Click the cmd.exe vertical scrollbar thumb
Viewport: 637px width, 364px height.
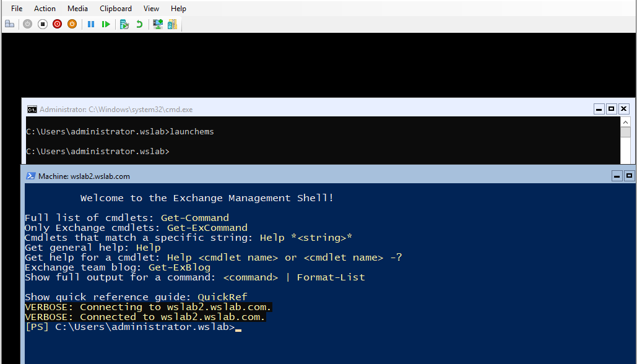pyautogui.click(x=626, y=132)
